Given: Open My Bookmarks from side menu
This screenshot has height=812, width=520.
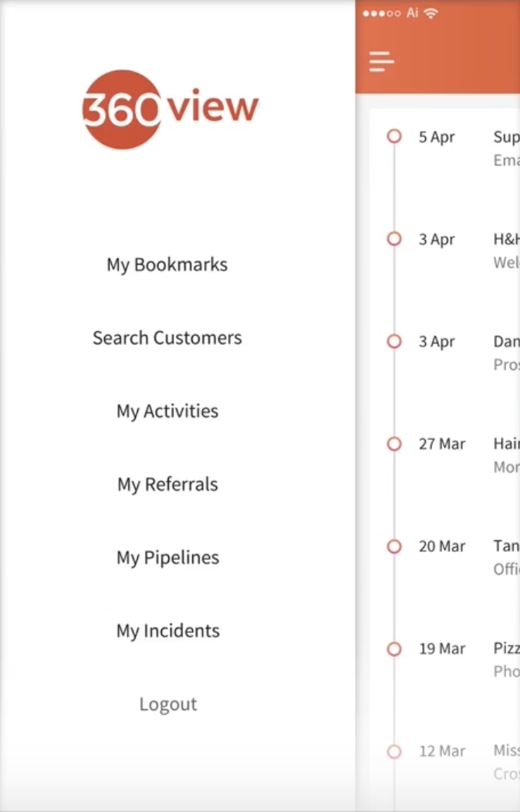Looking at the screenshot, I should click(x=167, y=265).
